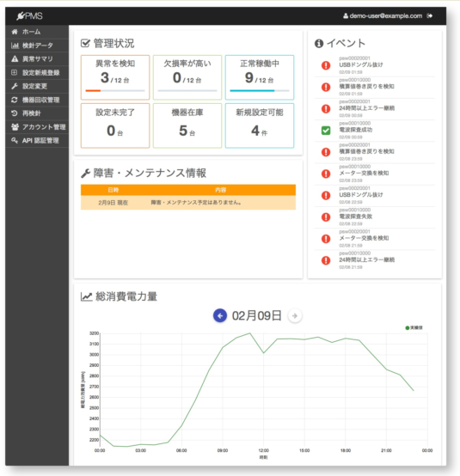Click the user icon beside demo-user@example.com
Screen dimensions: 460x476
pyautogui.click(x=346, y=15)
